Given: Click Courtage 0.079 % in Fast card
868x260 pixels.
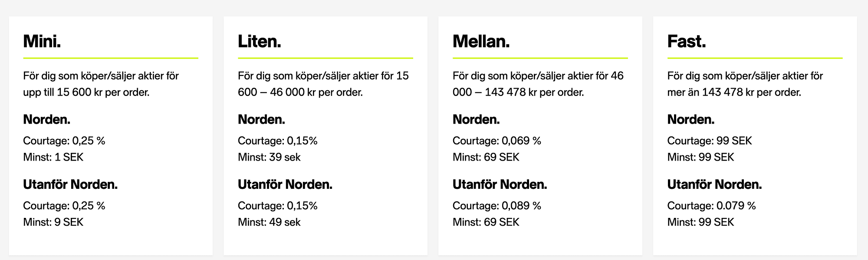Looking at the screenshot, I should pos(712,206).
